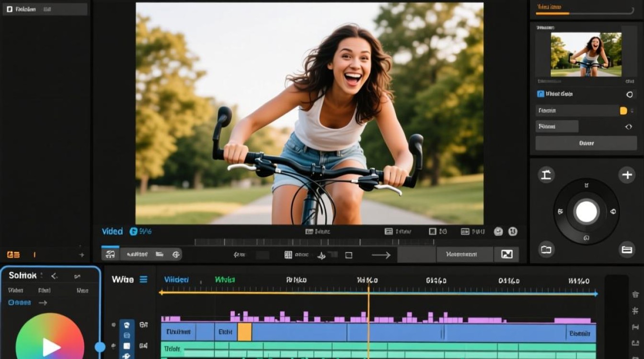Screen dimensions: 644x359
Task: Click the last round gray button under the preview
Action: pos(513,232)
